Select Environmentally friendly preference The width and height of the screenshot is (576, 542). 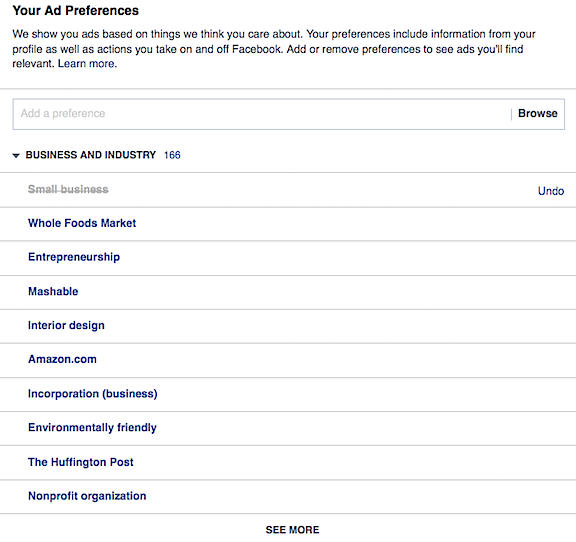92,427
